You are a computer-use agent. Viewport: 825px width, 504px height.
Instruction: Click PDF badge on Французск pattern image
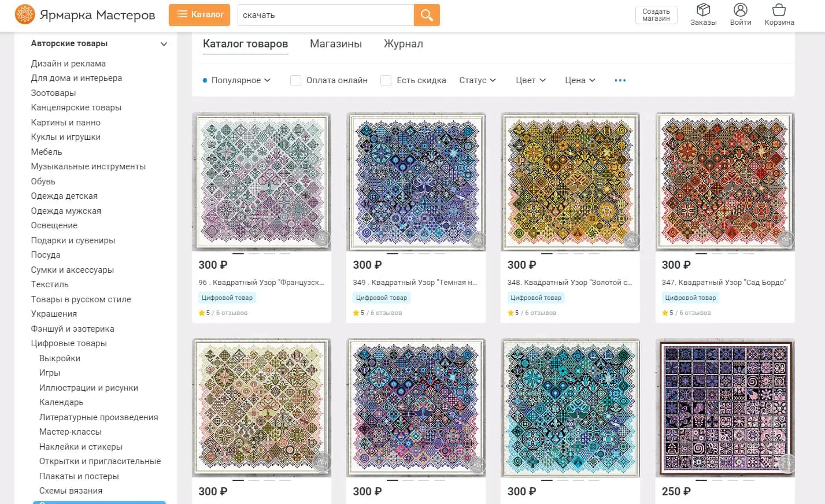click(x=322, y=239)
